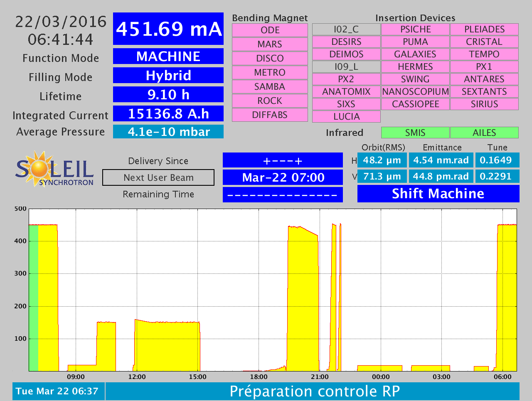The height and width of the screenshot is (401, 532).
Task: Select the PSICHE insertion device
Action: pyautogui.click(x=415, y=30)
